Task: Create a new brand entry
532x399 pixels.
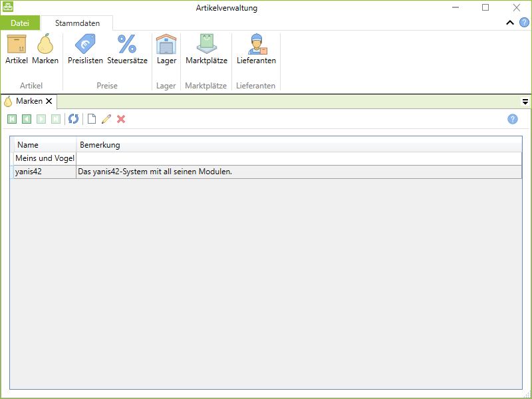Action: click(x=92, y=119)
